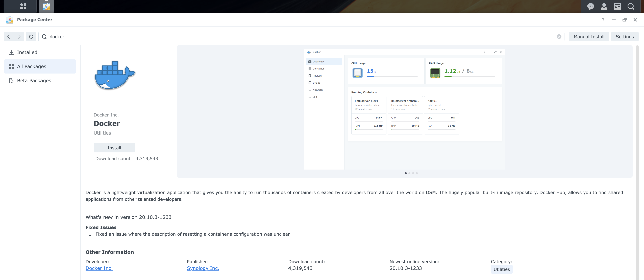Click the Utilities category tag
Image resolution: width=644 pixels, height=280 pixels.
(x=502, y=269)
